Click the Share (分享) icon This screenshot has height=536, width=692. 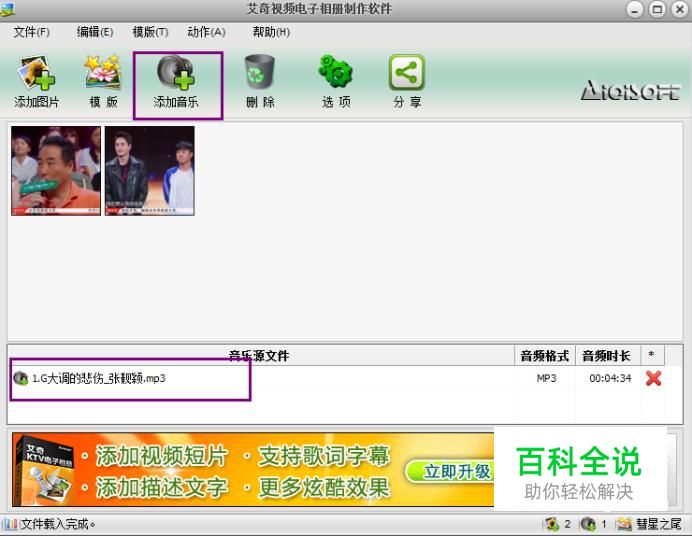406,72
